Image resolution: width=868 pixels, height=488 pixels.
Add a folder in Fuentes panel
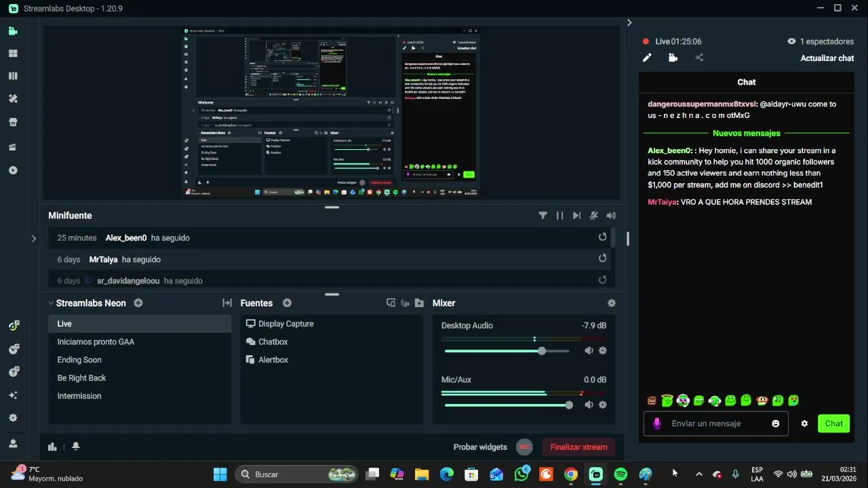coord(419,303)
